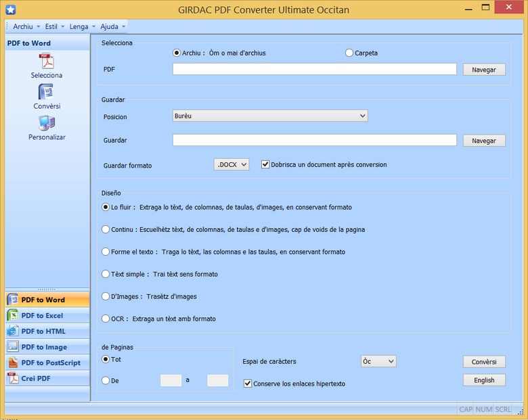The width and height of the screenshot is (528, 420).
Task: Choose the Tèxt simple option
Action: pyautogui.click(x=106, y=274)
